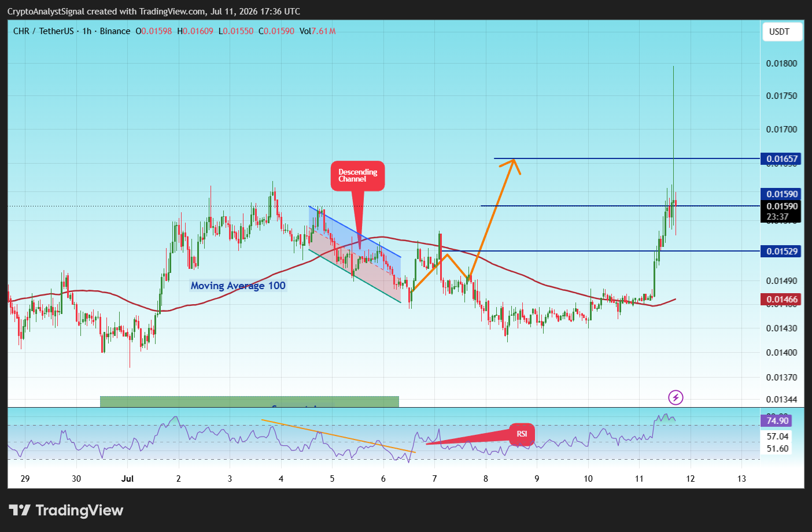The image size is (812, 532).
Task: Select the blue 0.01657 price line label
Action: [782, 159]
